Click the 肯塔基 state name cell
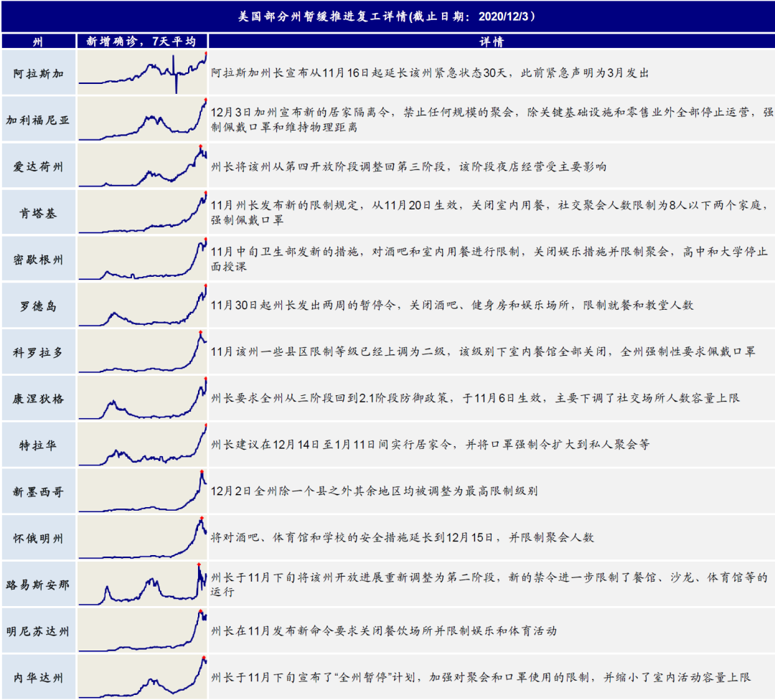This screenshot has height=700, width=775. click(x=38, y=213)
